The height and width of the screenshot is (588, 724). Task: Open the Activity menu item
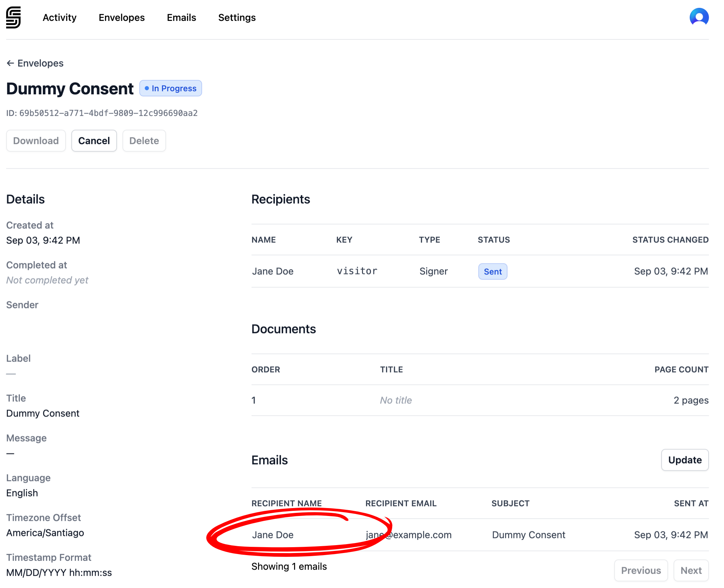(x=59, y=17)
